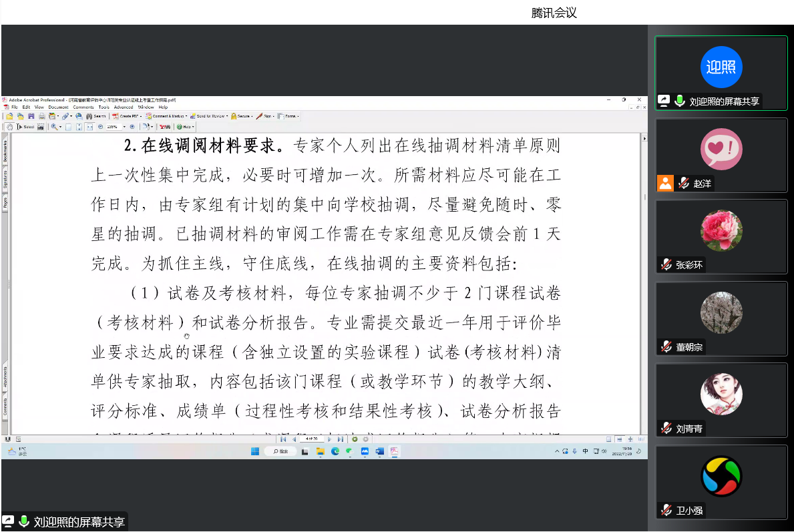Open the Document menu
The image size is (794, 532).
coord(58,107)
